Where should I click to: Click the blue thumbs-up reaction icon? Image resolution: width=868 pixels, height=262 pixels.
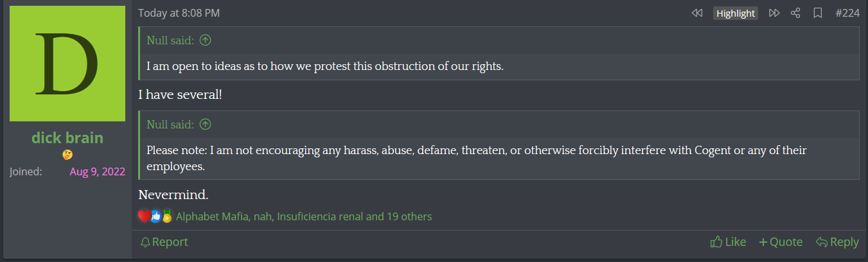[x=155, y=216]
